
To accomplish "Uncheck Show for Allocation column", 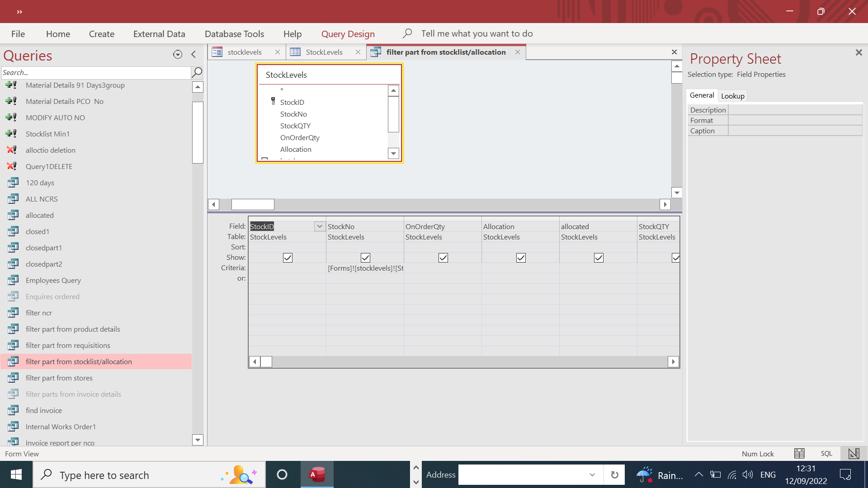I will tap(521, 258).
